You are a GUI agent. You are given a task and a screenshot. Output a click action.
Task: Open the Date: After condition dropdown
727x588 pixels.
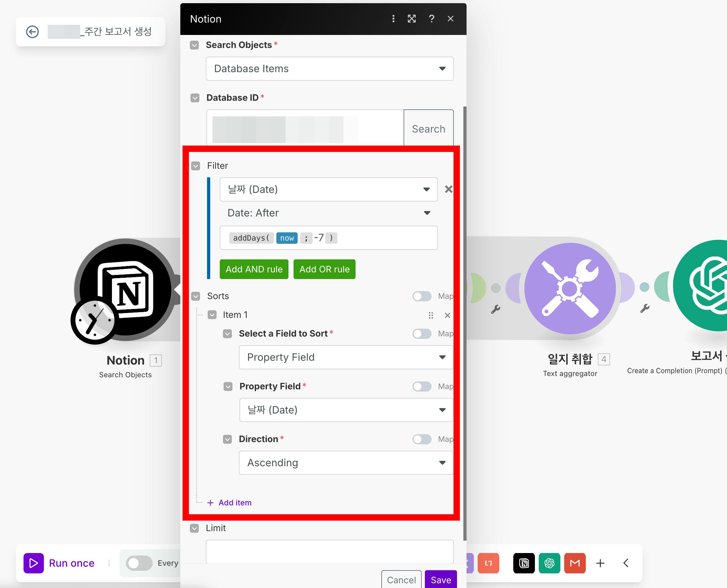(329, 213)
